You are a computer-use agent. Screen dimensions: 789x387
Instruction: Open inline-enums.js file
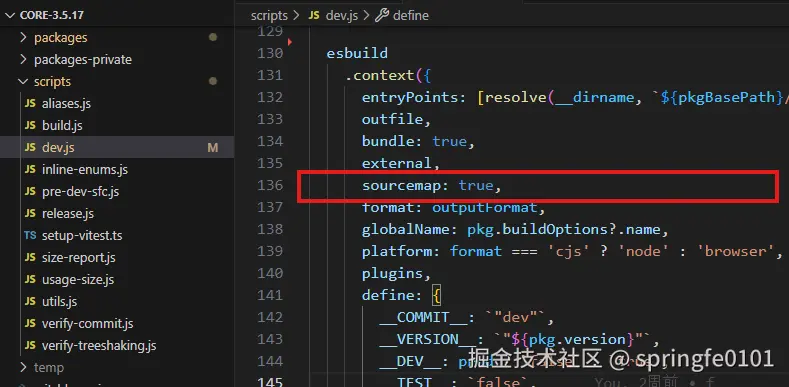click(85, 170)
